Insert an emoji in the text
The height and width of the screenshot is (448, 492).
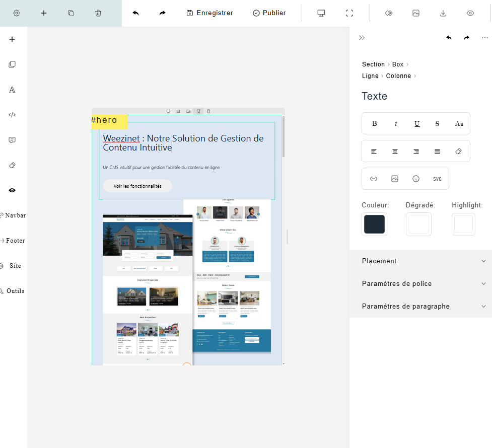(416, 179)
